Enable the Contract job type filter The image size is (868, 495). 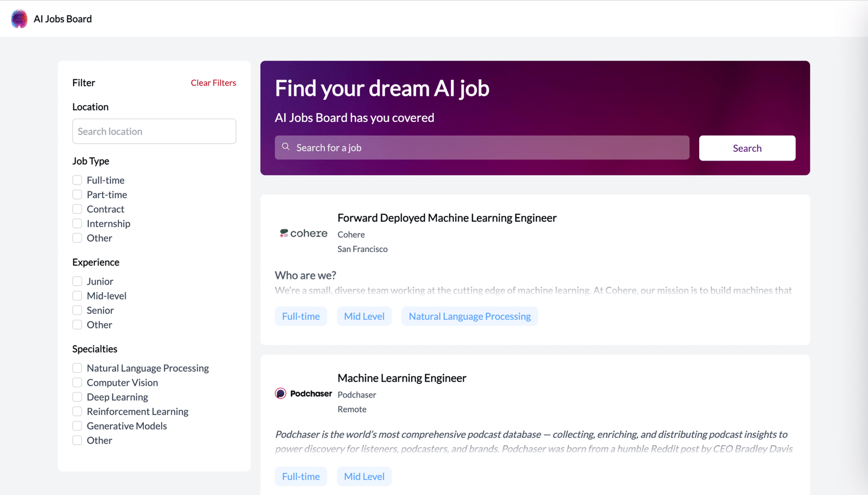click(x=77, y=209)
